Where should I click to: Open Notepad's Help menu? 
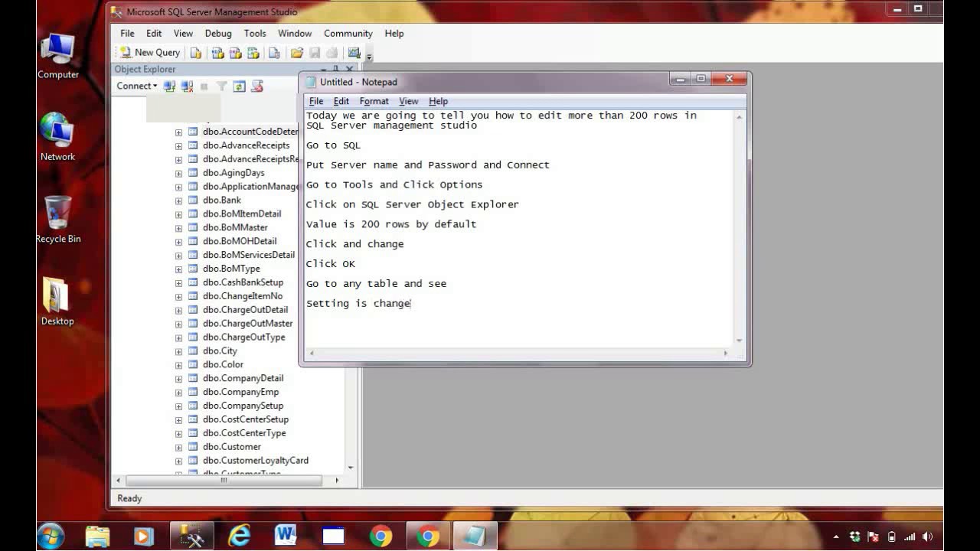[439, 101]
